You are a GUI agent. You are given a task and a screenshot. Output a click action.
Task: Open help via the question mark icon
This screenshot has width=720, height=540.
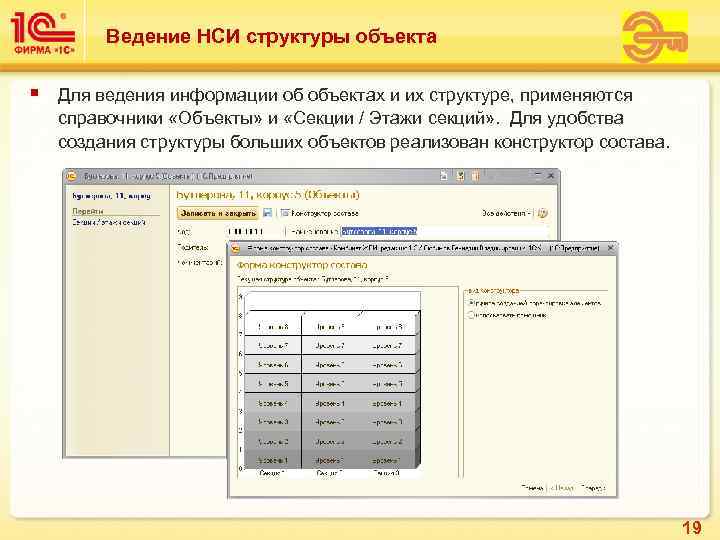pyautogui.click(x=543, y=213)
